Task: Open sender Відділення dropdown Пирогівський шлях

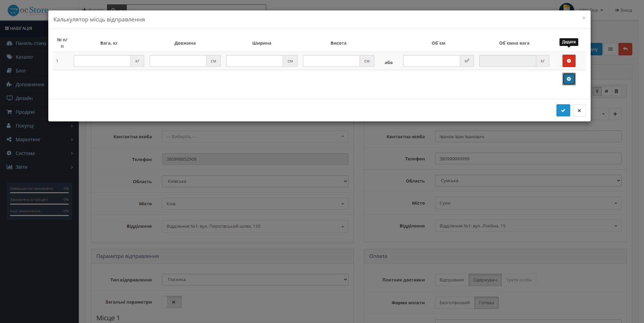Action: [255, 226]
